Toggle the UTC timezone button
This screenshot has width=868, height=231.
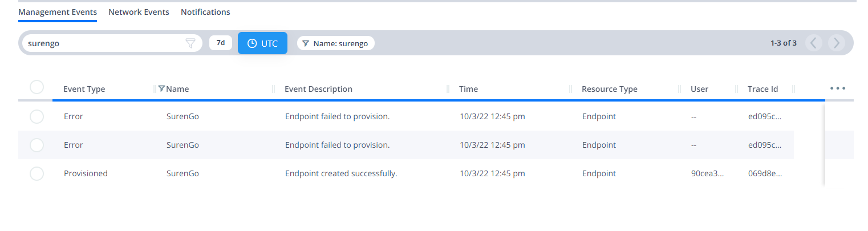(x=262, y=43)
